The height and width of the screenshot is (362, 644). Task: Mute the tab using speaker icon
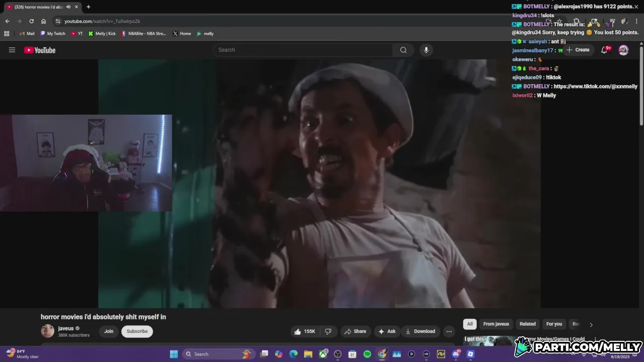point(68,7)
